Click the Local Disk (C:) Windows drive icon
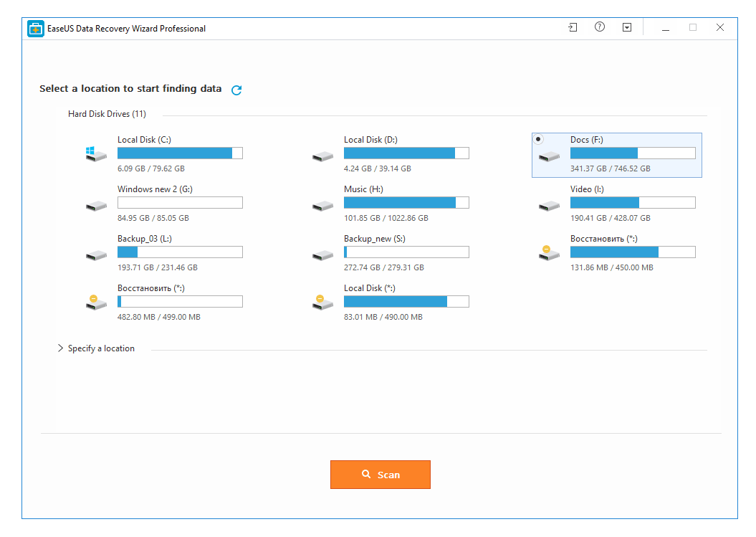Image resolution: width=756 pixels, height=537 pixels. [x=96, y=154]
